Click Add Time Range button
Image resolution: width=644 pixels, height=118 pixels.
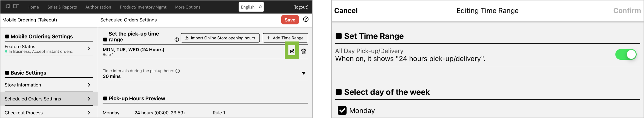(x=285, y=38)
